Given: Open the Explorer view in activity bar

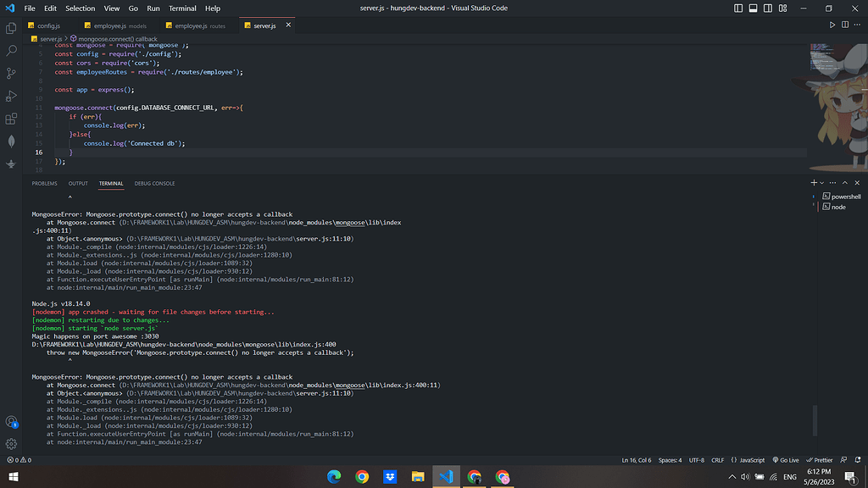Looking at the screenshot, I should 11,28.
